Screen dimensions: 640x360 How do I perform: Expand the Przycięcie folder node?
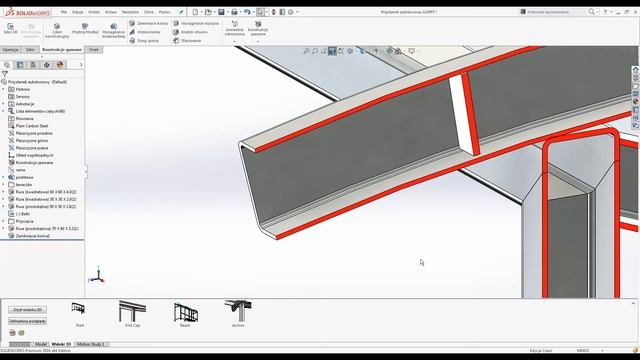coord(4,221)
